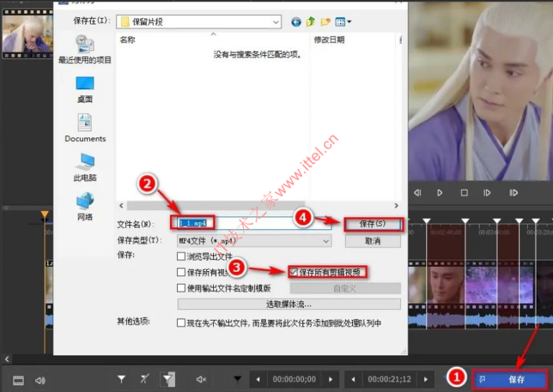Open the 保存类型 MP4 file type dropdown
The width and height of the screenshot is (553, 392).
[325, 241]
